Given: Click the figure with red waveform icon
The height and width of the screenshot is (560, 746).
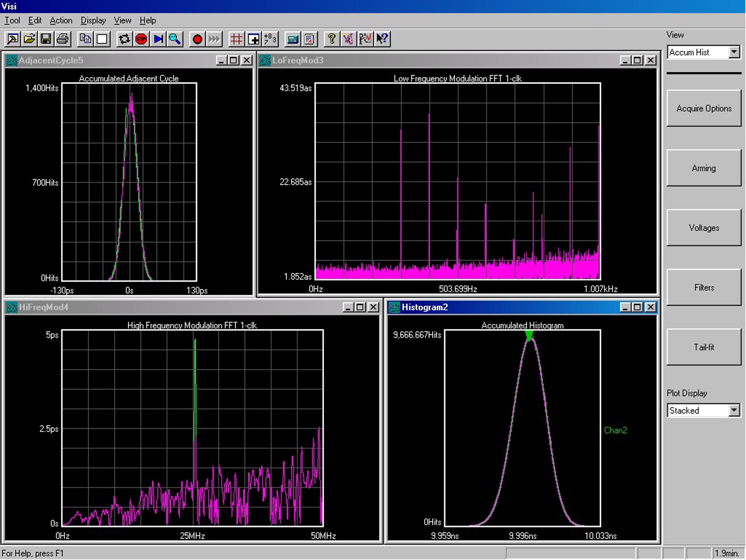Looking at the screenshot, I should [x=365, y=39].
